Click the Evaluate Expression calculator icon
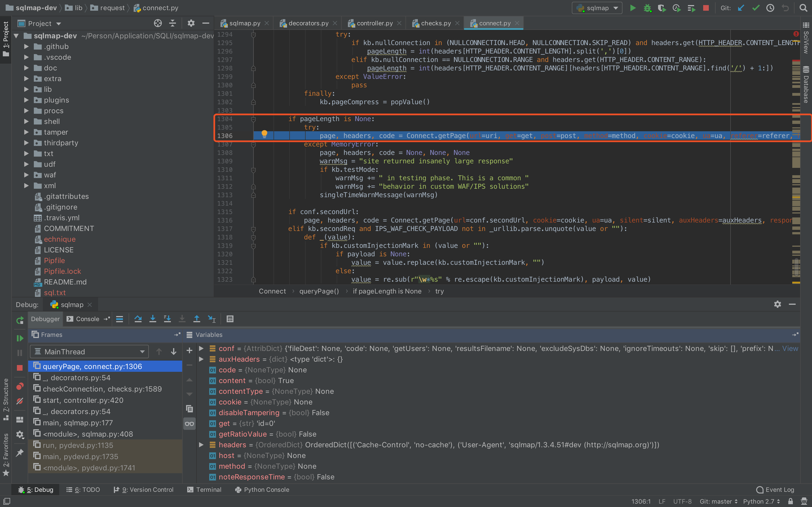Screen dimensions: 812x507 [230, 319]
